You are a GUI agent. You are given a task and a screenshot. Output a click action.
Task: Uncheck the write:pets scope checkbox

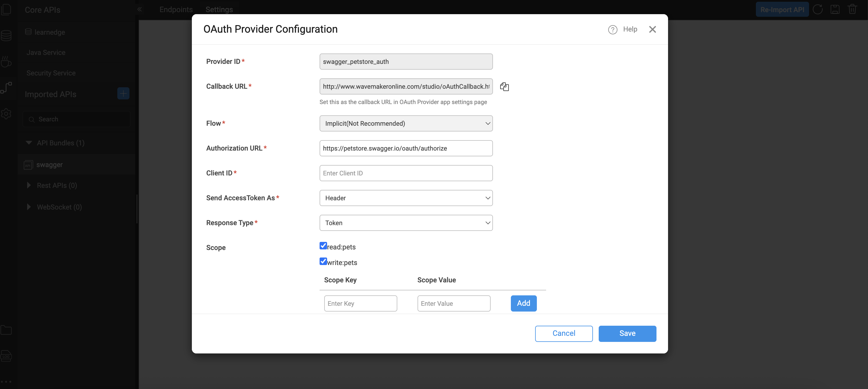323,261
